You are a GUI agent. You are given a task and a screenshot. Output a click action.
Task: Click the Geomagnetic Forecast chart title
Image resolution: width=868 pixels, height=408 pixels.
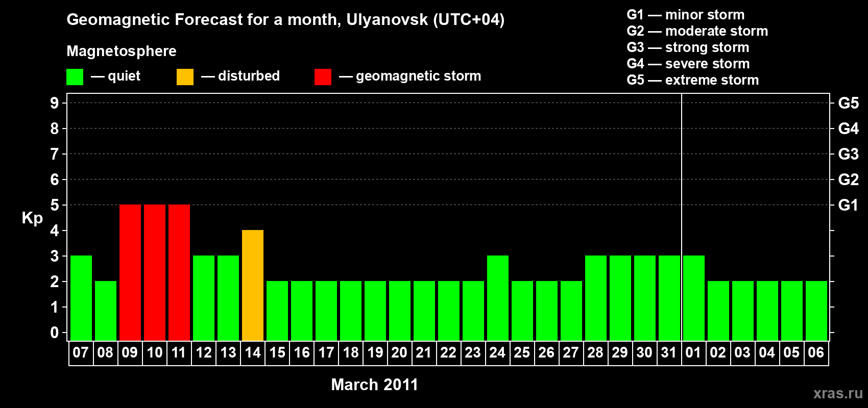[285, 20]
